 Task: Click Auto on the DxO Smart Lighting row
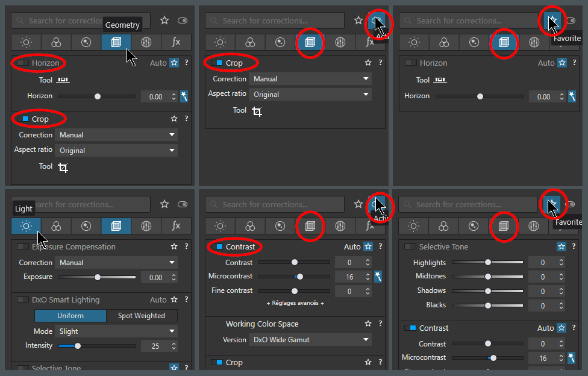click(x=158, y=300)
